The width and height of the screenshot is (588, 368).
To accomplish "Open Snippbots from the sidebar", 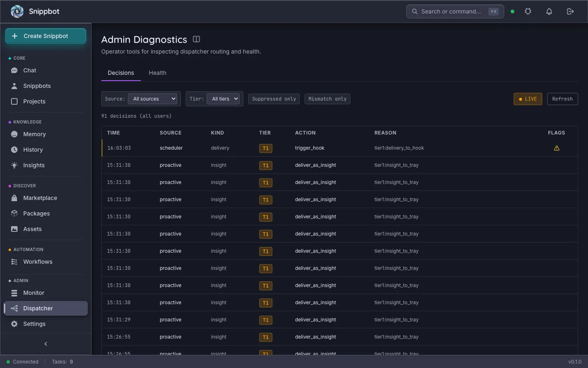I will point(46,86).
